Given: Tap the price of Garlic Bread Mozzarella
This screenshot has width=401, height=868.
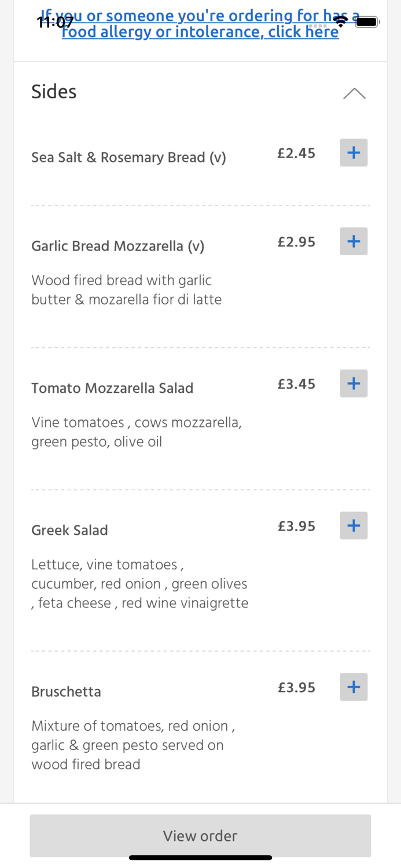Looking at the screenshot, I should coord(296,242).
